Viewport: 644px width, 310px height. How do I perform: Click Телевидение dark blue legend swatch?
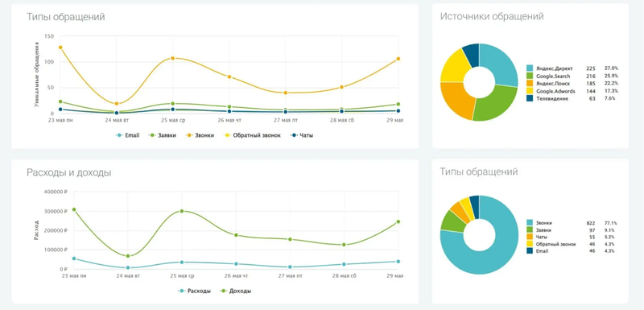530,99
